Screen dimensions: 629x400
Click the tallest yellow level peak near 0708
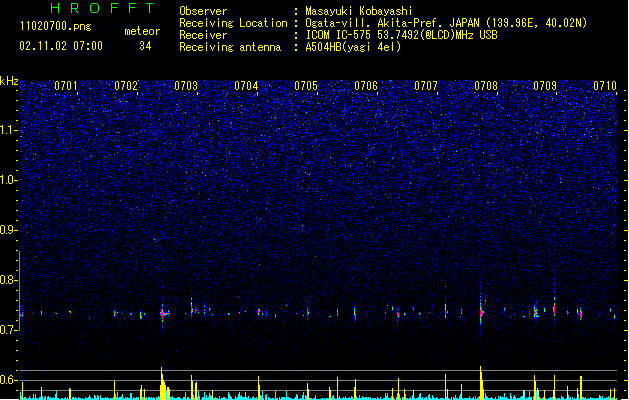click(481, 381)
